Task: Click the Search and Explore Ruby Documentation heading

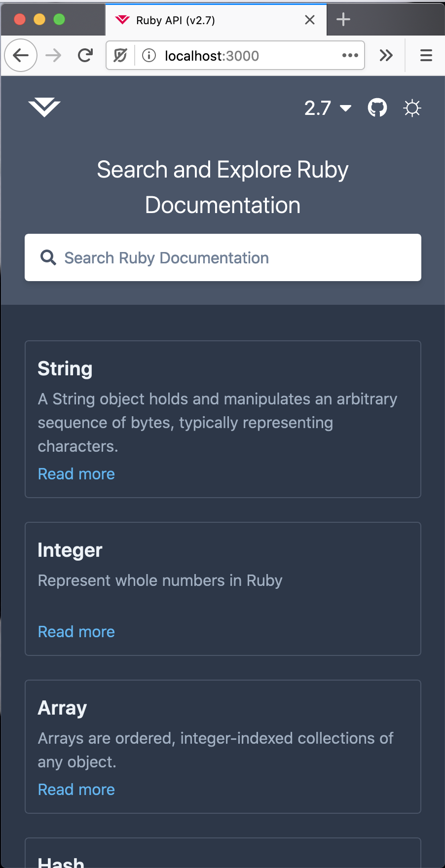Action: coord(223,187)
